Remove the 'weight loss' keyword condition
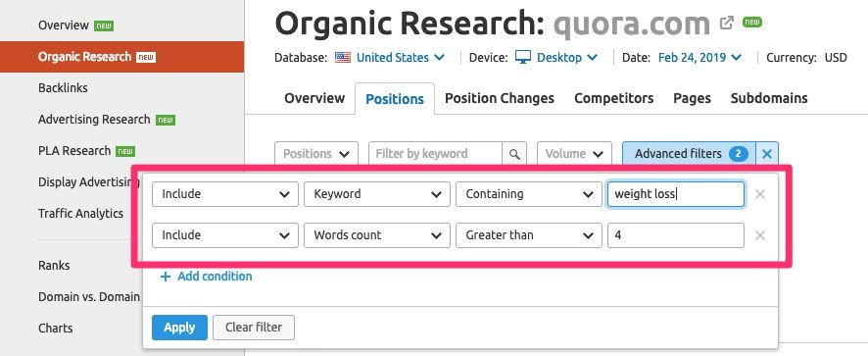The width and height of the screenshot is (868, 356). [760, 194]
